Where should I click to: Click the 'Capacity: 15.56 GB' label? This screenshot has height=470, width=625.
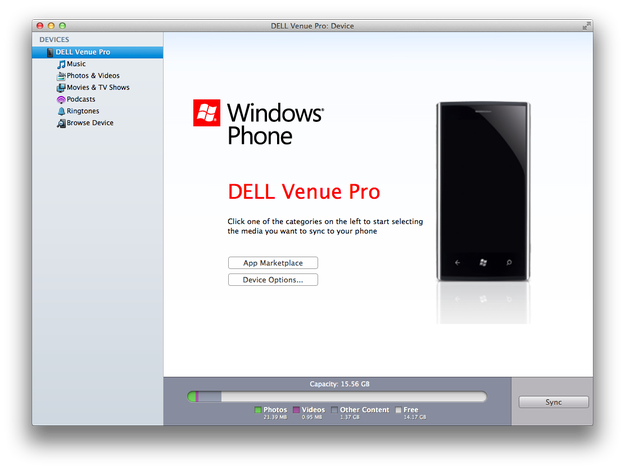[x=340, y=384]
